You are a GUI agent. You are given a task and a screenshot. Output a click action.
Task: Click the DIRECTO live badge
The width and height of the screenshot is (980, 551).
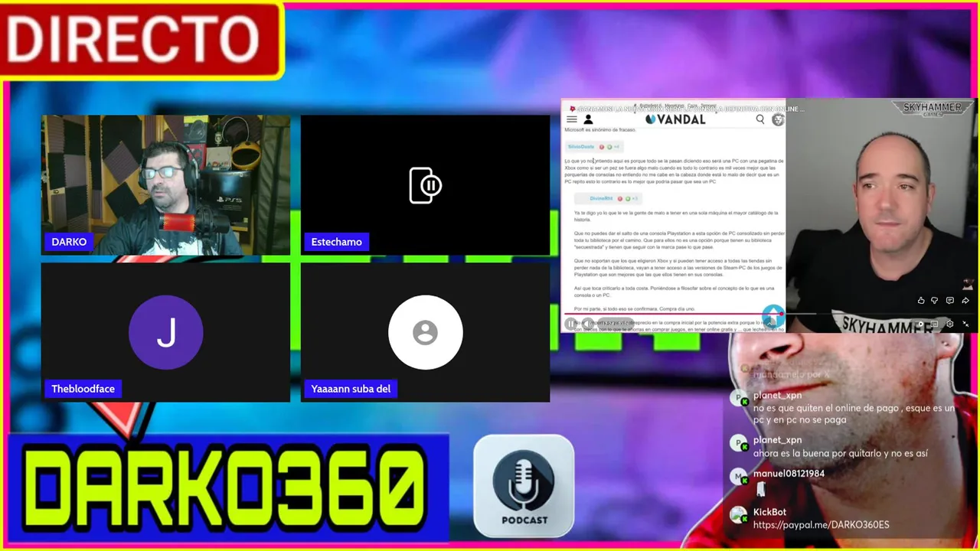pos(141,40)
